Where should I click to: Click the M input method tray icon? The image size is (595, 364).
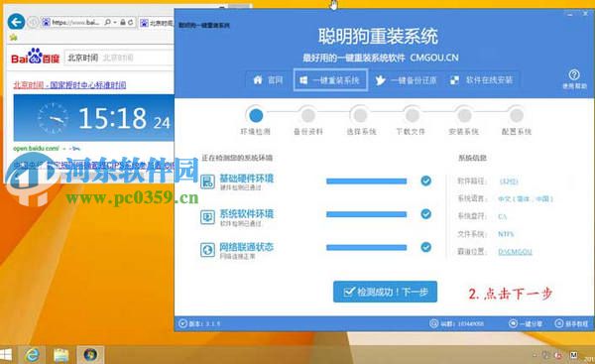click(574, 355)
